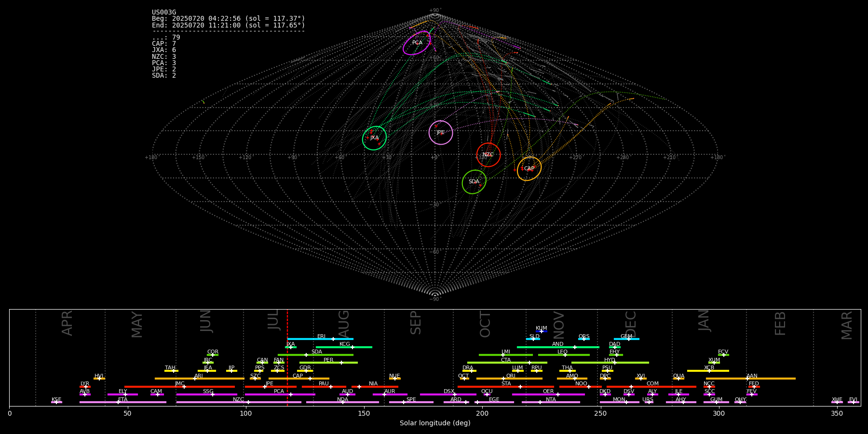868x434 pixels.
Task: Click the GEM shower bar in timeline
Action: [626, 339]
